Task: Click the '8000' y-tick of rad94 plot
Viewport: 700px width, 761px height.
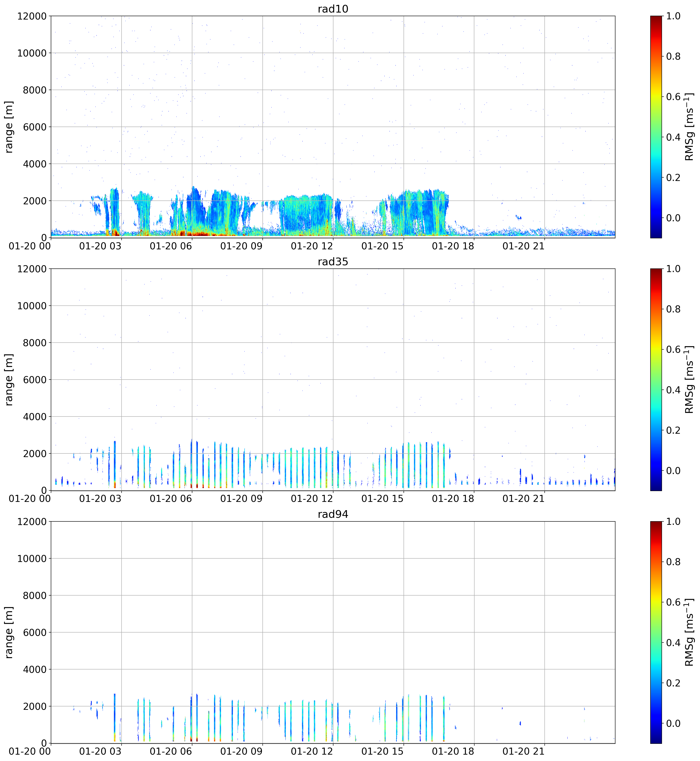Action: coord(35,596)
